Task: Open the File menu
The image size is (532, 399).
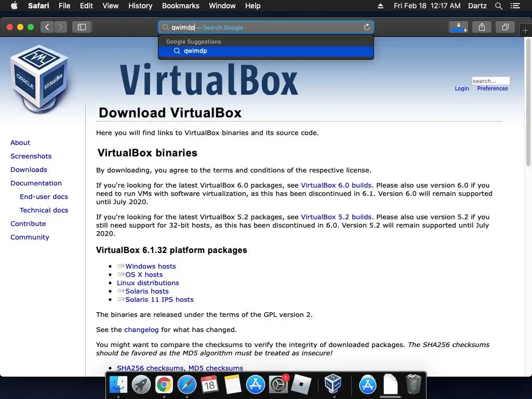Action: pos(64,6)
